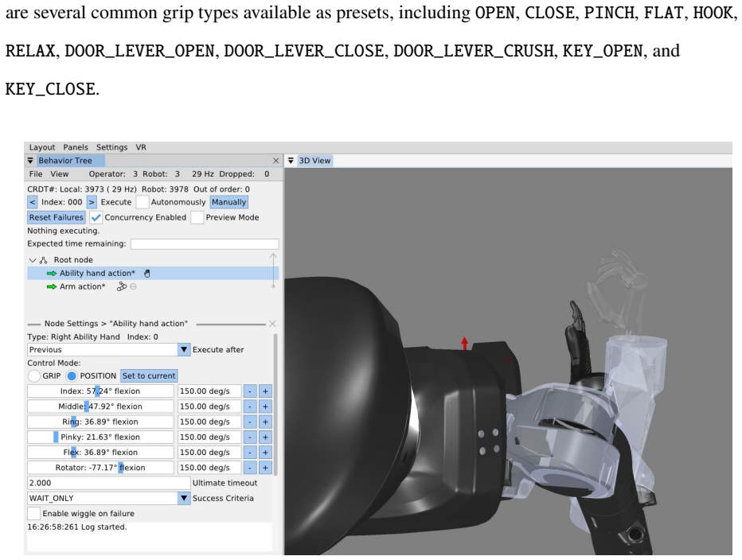Click the red arrow gizmo in 3D View

pos(465,344)
